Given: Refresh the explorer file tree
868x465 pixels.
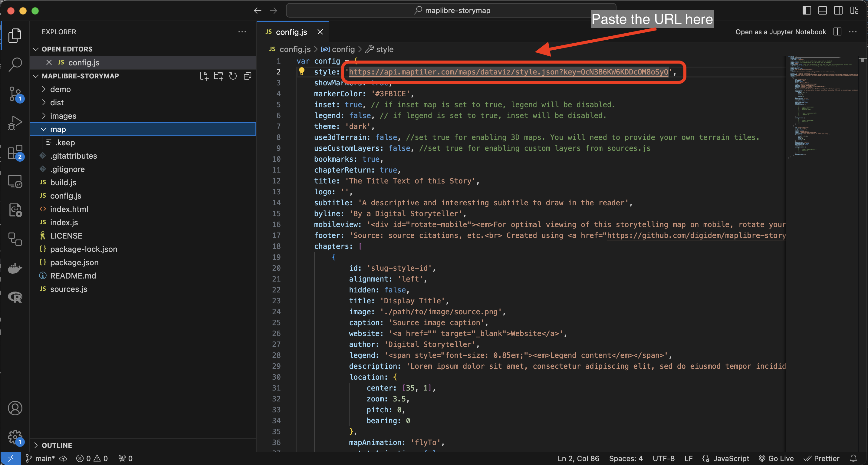Looking at the screenshot, I should point(233,76).
